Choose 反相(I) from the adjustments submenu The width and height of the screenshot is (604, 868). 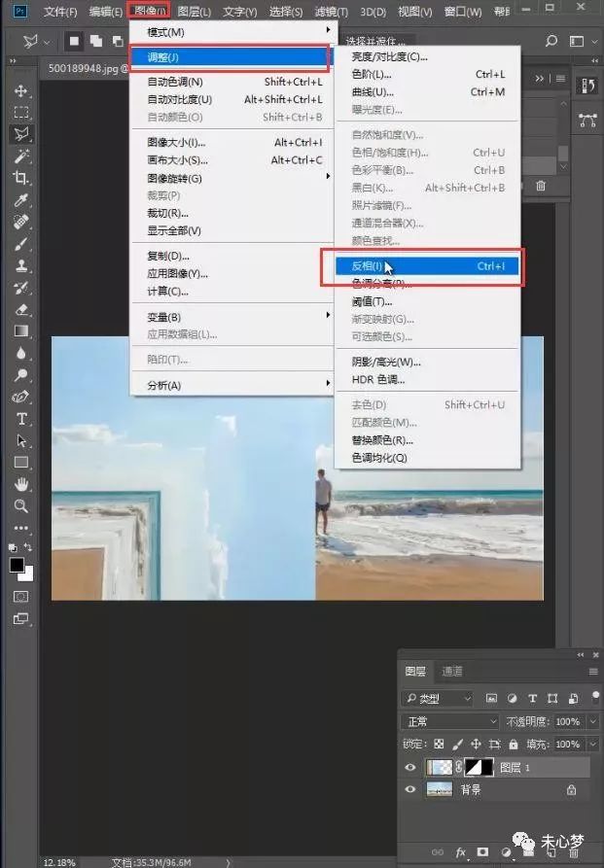point(427,266)
